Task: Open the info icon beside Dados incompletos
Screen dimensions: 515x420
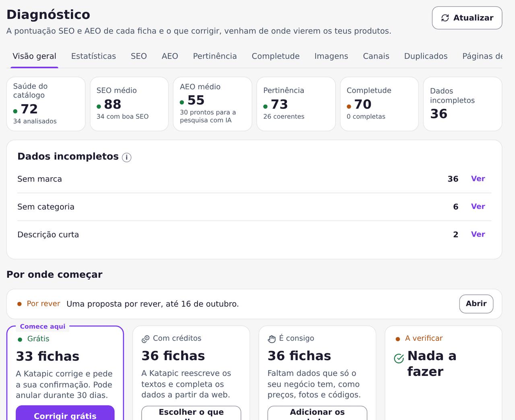Action: click(x=127, y=157)
